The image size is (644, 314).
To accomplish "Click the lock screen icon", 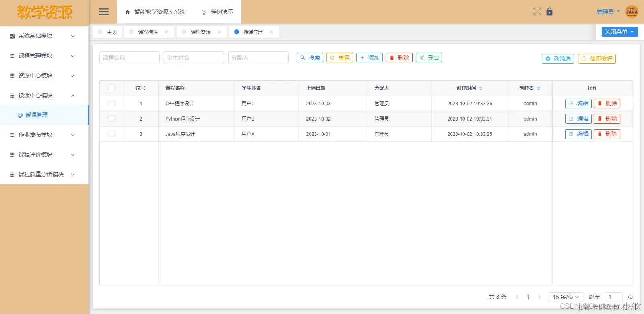I will 549,12.
